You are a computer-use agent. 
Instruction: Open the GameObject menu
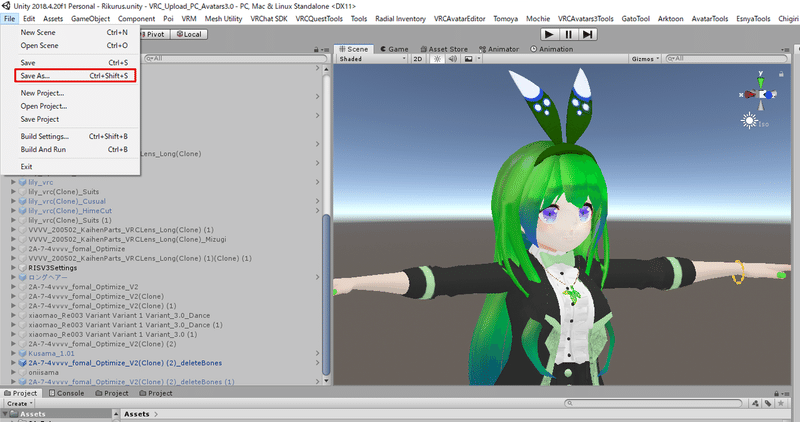pyautogui.click(x=90, y=18)
